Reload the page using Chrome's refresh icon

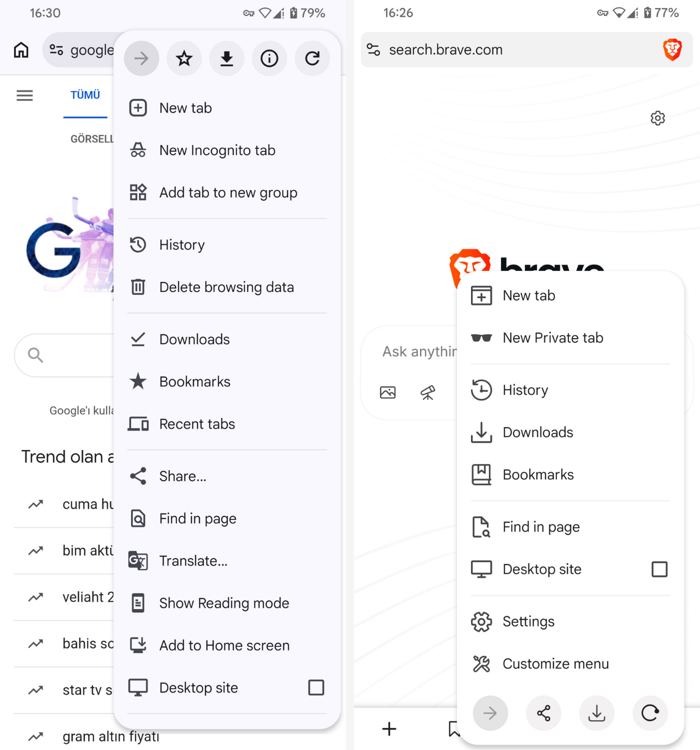click(312, 58)
